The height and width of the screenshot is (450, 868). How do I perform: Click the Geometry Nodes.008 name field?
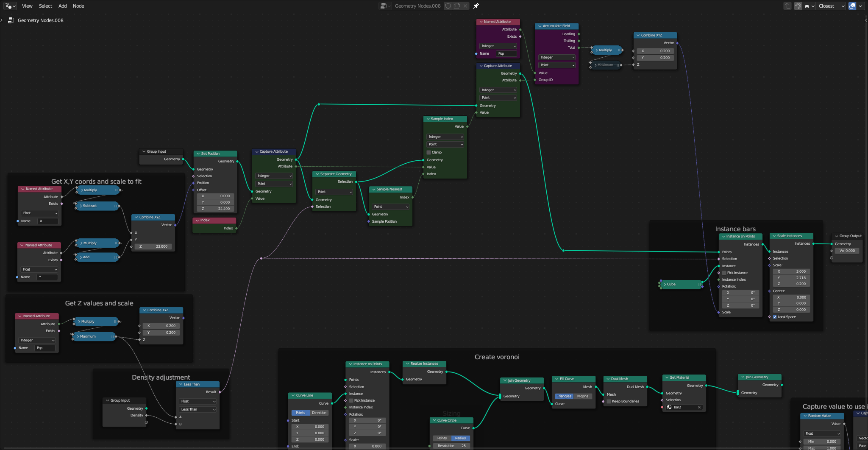417,6
